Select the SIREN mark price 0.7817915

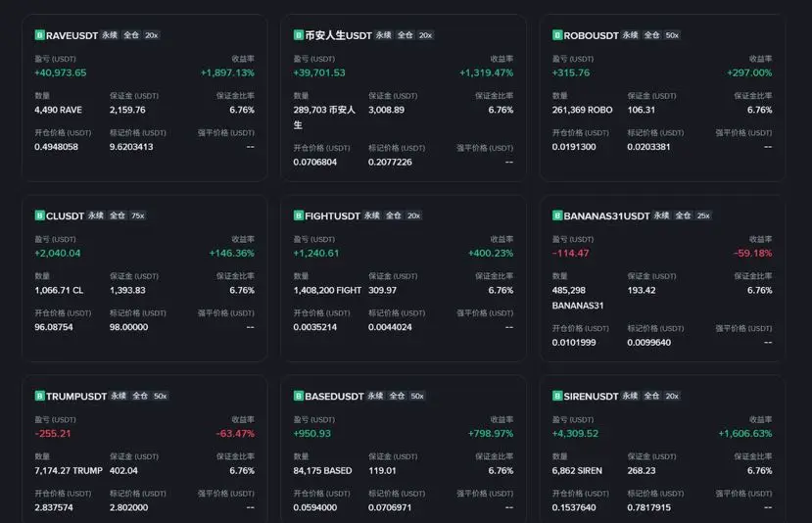click(648, 508)
